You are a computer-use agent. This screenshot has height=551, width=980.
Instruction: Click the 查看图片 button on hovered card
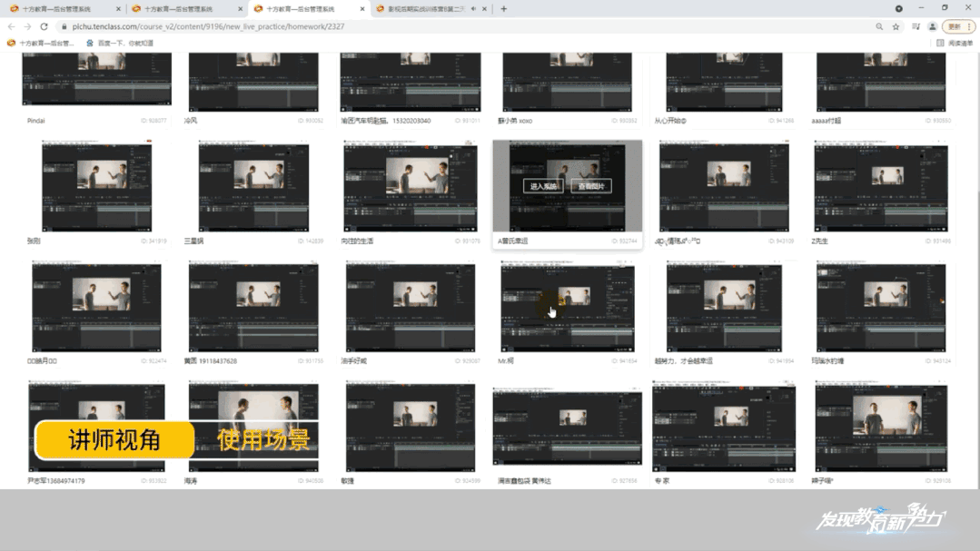591,186
